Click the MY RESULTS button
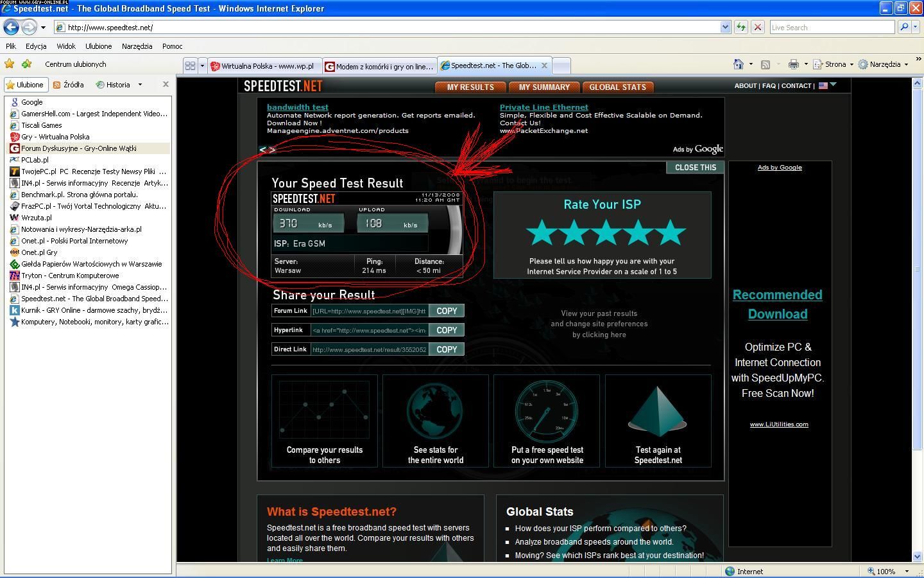This screenshot has width=924, height=578. (x=470, y=87)
